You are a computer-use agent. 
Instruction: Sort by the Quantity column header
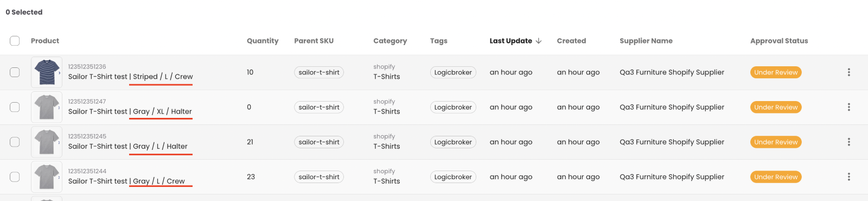[263, 41]
